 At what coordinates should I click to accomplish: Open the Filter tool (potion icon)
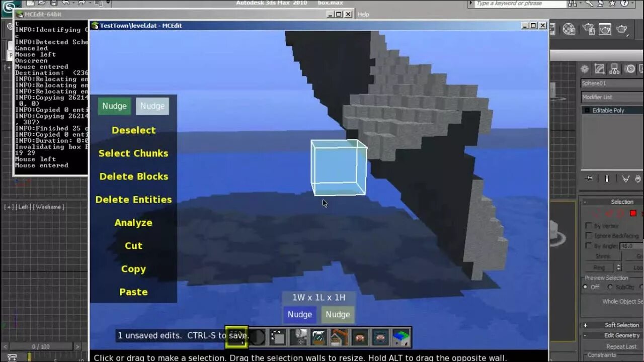pos(319,337)
